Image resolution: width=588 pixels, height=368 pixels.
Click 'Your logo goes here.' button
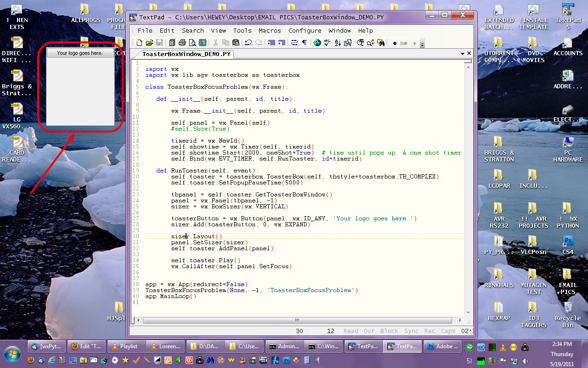coord(80,53)
